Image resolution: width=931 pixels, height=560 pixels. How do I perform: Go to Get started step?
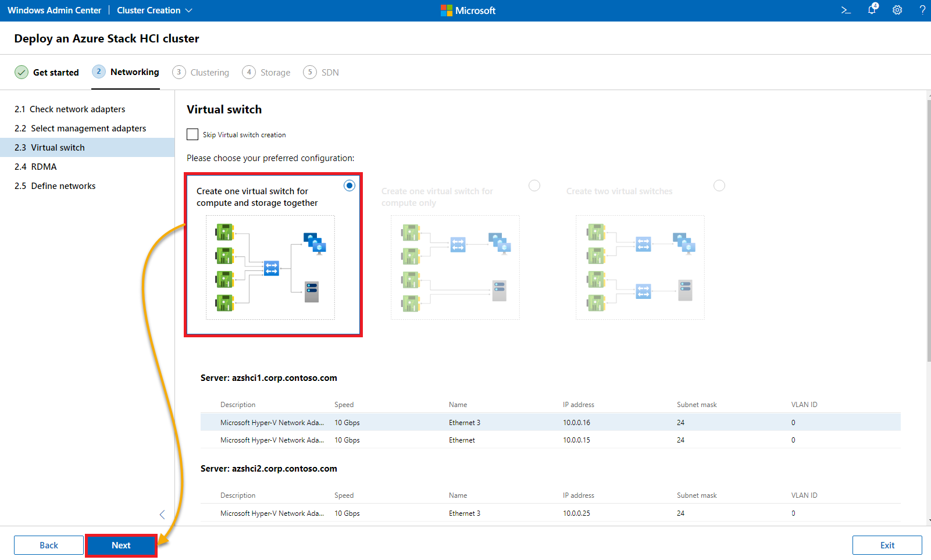pos(47,72)
